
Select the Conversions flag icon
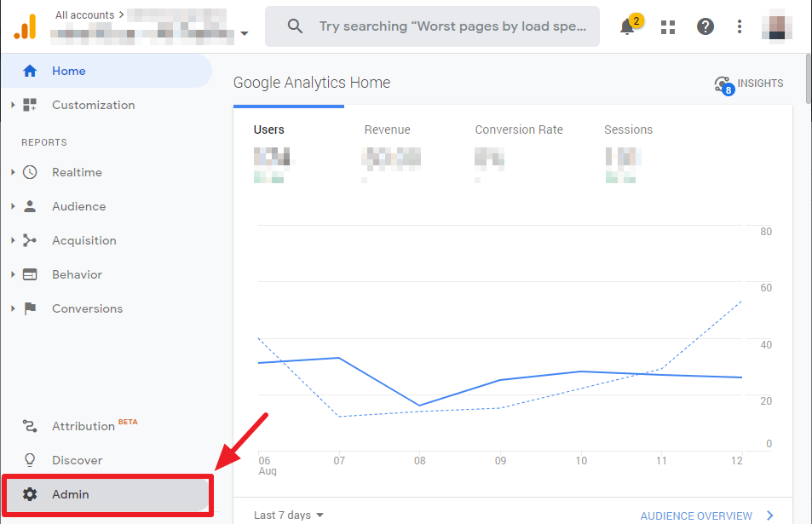(30, 308)
